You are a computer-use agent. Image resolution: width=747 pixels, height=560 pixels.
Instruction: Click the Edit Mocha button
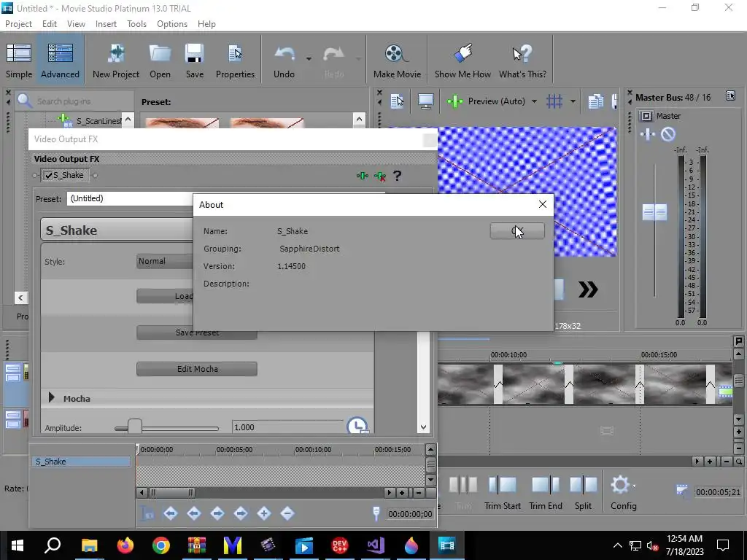(197, 369)
